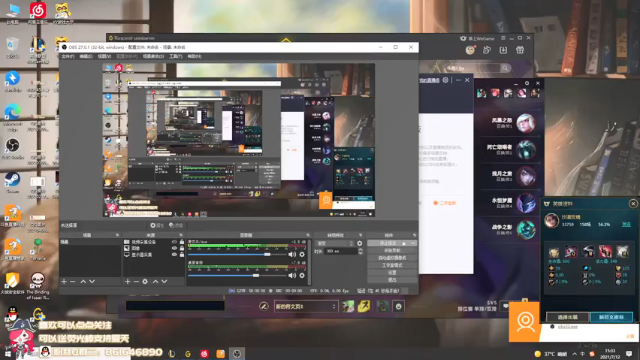Click the WeGame search magnifier icon
This screenshot has width=640, height=360.
point(505,68)
